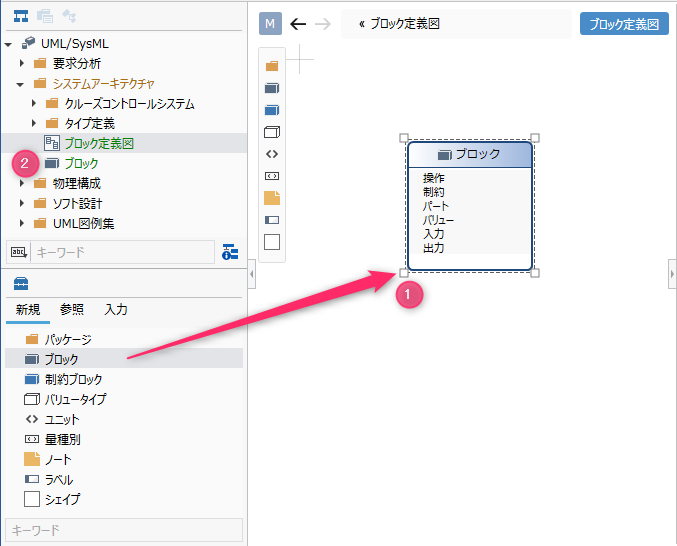Click the 操作 compartment in block

click(x=433, y=178)
